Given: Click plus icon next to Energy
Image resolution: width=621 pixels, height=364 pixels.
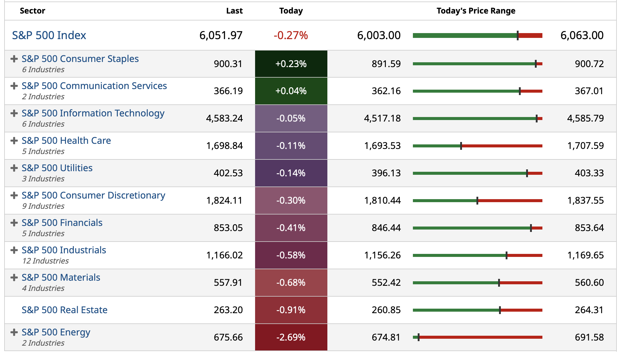Looking at the screenshot, I should click(x=14, y=332).
